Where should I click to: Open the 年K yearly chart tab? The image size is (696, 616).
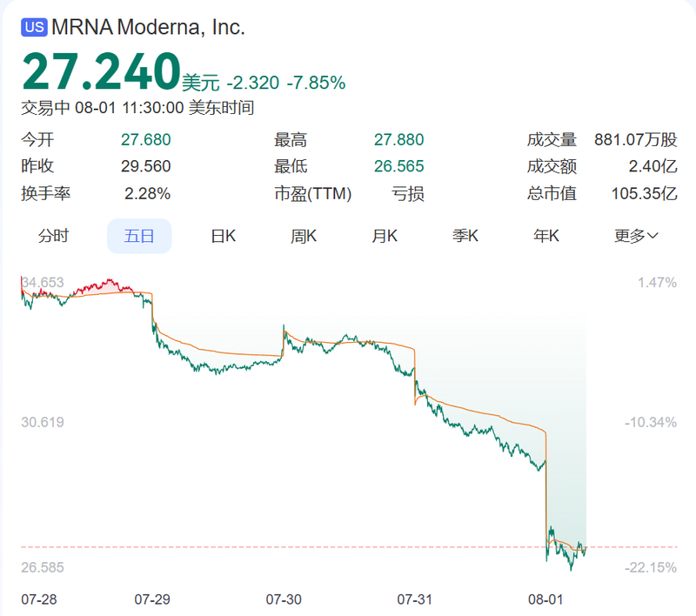pos(546,236)
